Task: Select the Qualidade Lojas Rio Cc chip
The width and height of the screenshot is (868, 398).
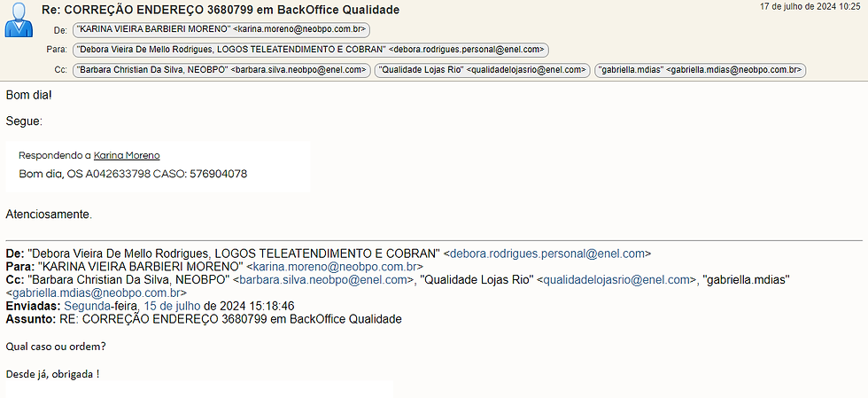Action: (482, 69)
